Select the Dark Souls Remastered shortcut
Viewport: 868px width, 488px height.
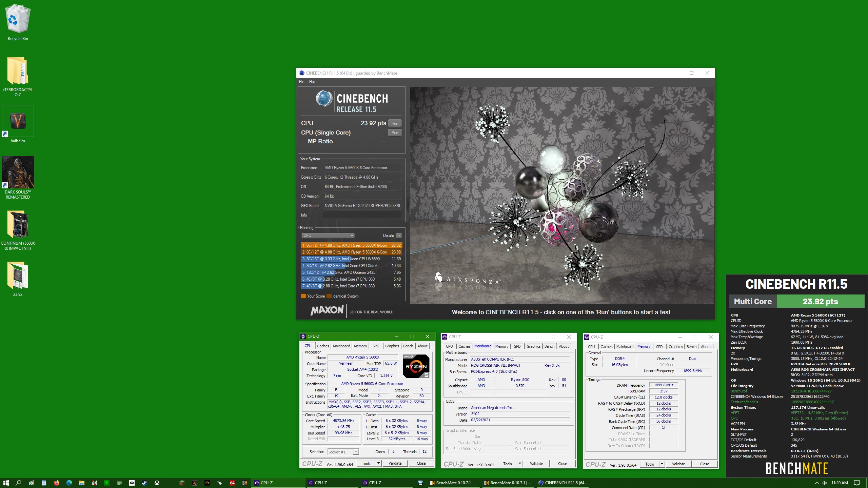(x=18, y=178)
